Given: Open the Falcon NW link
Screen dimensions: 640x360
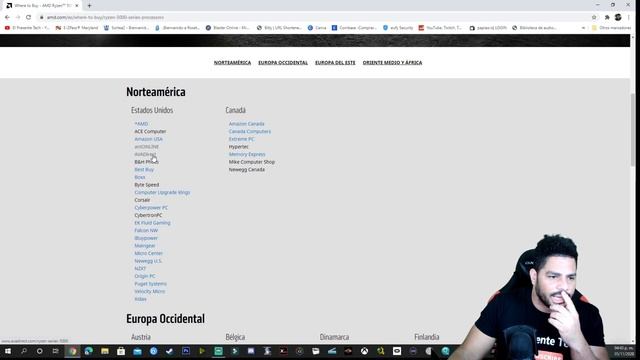Looking at the screenshot, I should [x=146, y=231].
